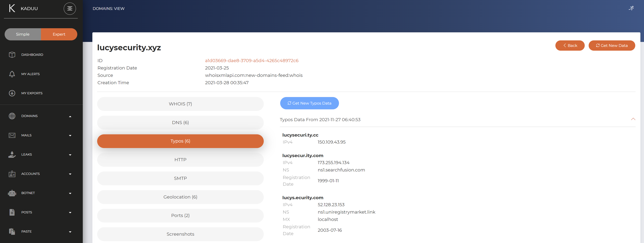Collapse the sidebar with the hamburger icon

70,9
